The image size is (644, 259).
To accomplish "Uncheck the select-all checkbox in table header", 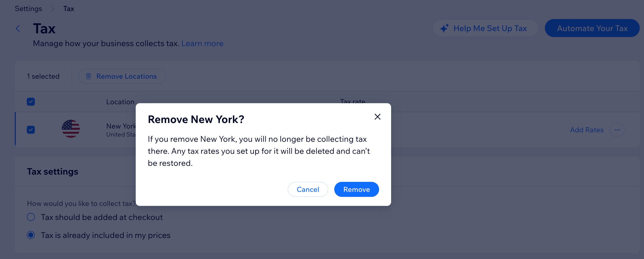I will click(31, 101).
